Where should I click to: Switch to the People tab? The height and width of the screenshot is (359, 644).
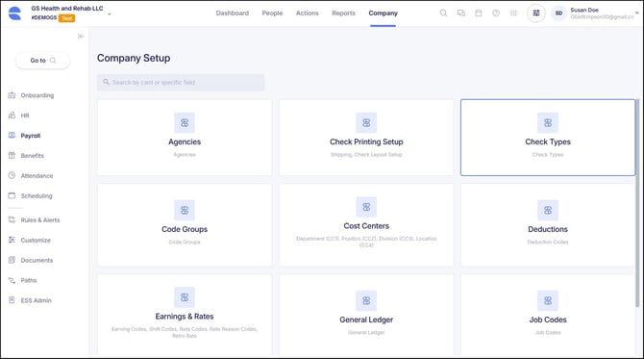coord(272,13)
